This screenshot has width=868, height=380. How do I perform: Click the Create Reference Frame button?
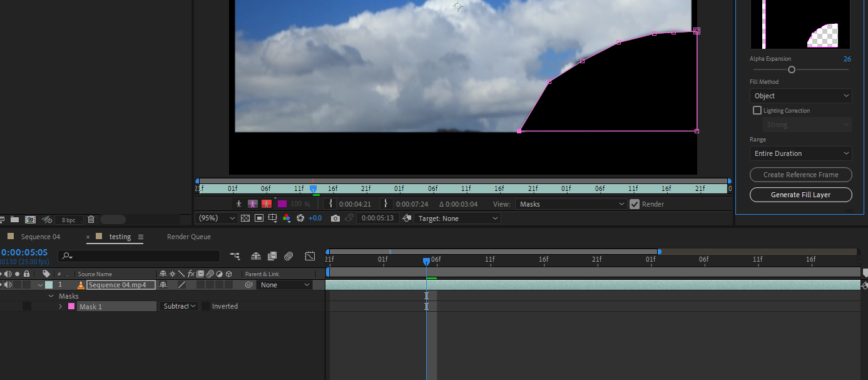(x=800, y=175)
